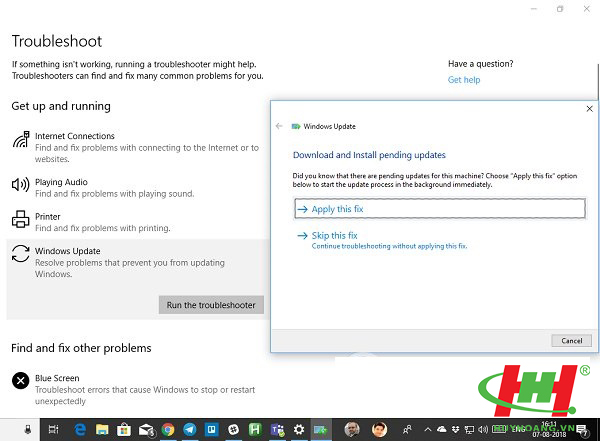Image resolution: width=600 pixels, height=441 pixels.
Task: Restore down the Settings window
Action: point(560,9)
